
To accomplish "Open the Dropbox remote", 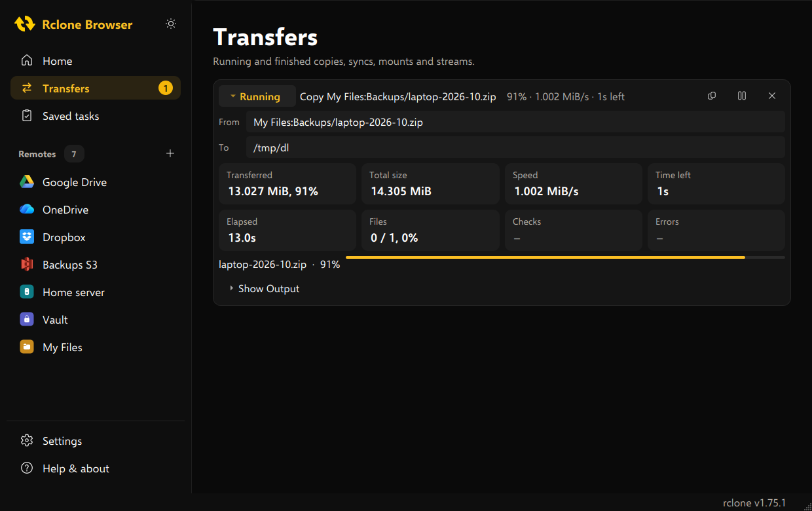I will pyautogui.click(x=96, y=237).
